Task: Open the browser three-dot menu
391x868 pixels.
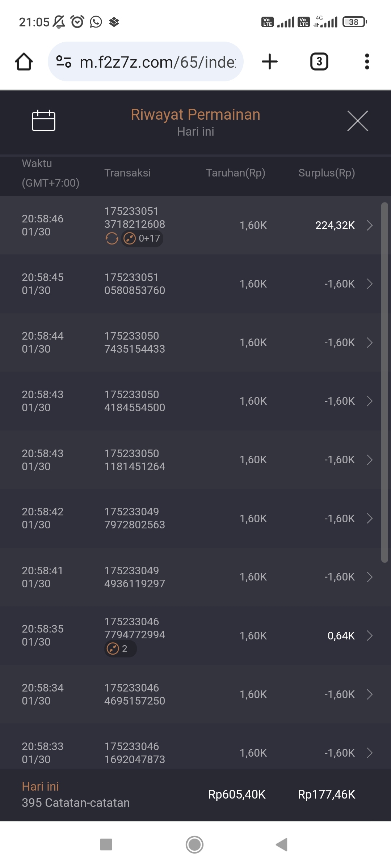Action: (x=367, y=62)
